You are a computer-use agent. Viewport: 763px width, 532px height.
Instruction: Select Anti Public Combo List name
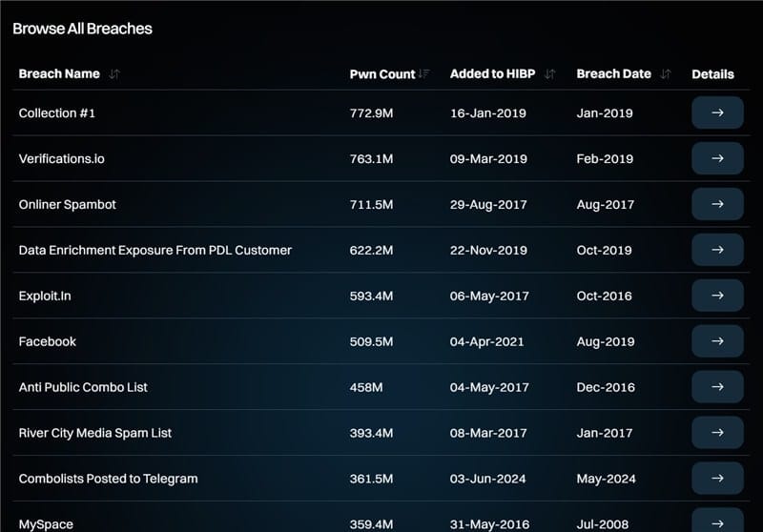(x=83, y=388)
